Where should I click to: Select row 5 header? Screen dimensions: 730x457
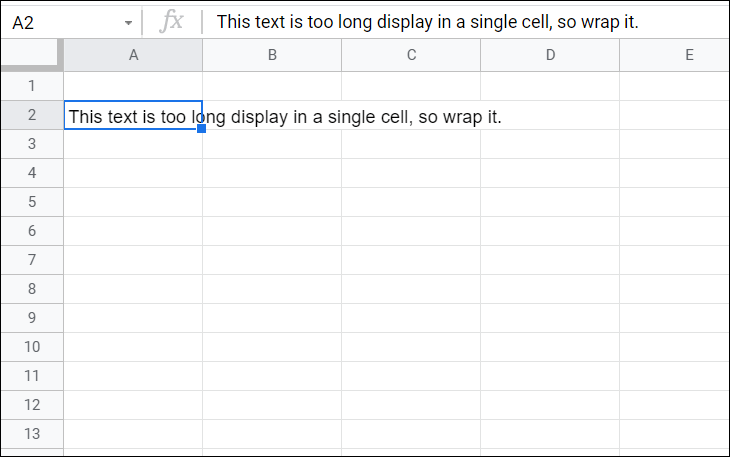coord(32,202)
